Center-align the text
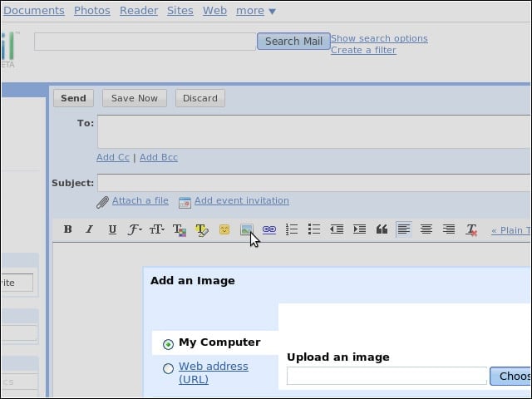Image resolution: width=532 pixels, height=399 pixels. (x=426, y=229)
